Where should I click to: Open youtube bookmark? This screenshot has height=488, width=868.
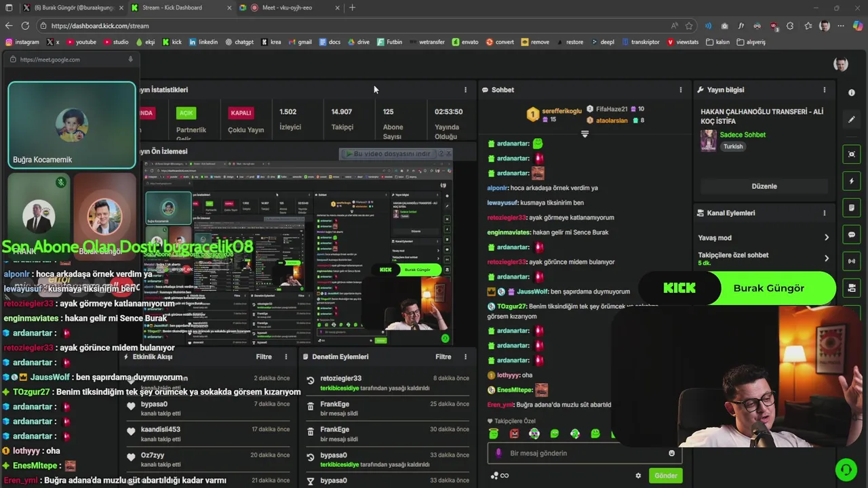[x=81, y=42]
